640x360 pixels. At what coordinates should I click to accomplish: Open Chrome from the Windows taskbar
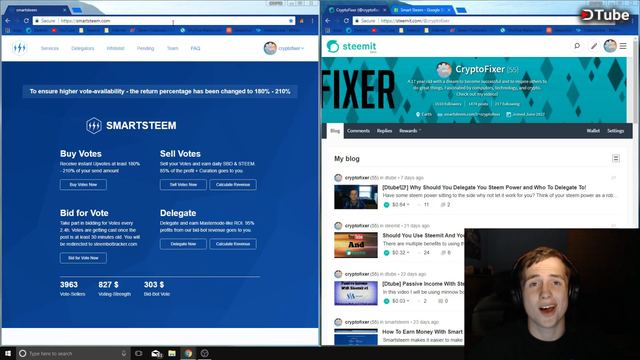188,353
